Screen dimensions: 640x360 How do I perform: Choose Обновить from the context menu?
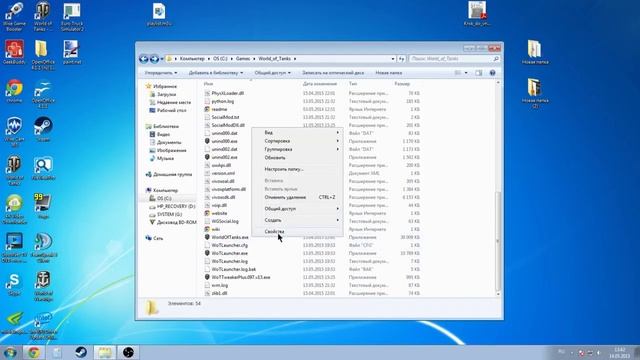tap(275, 158)
